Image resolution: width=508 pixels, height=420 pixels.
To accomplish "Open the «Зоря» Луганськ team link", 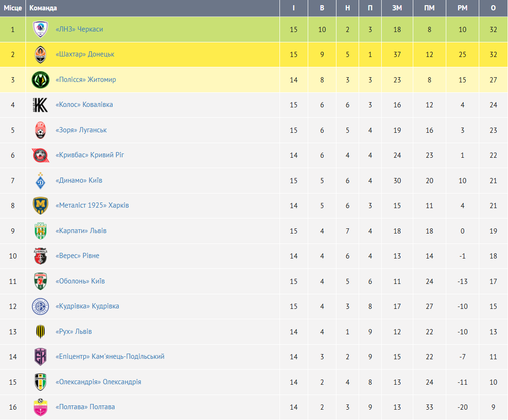I will pyautogui.click(x=81, y=130).
